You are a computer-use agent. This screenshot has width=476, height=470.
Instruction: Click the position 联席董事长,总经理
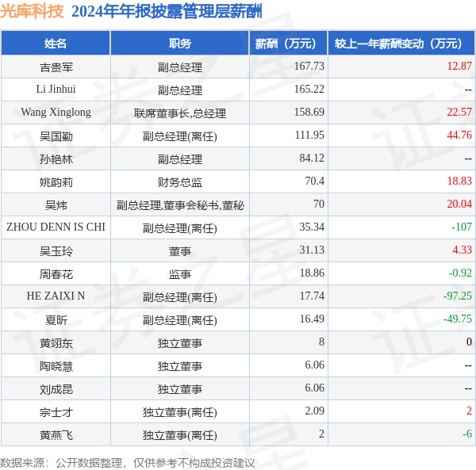pyautogui.click(x=180, y=113)
